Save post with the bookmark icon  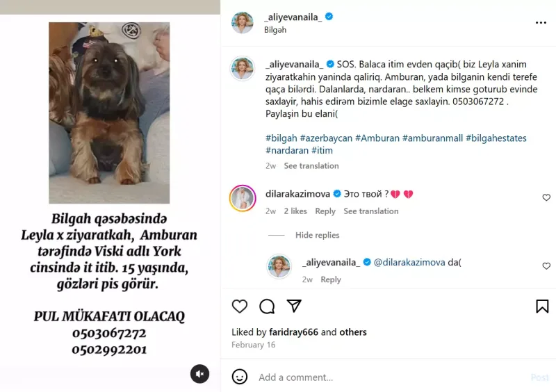[x=542, y=306]
